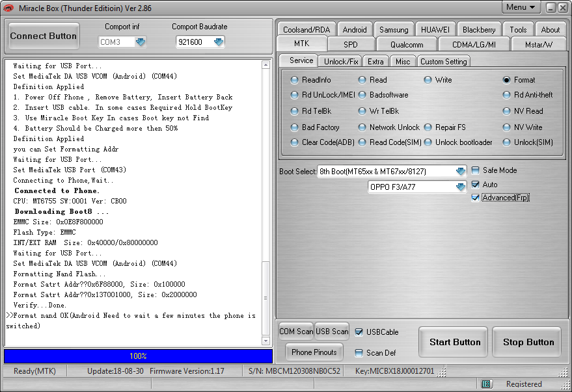Expand the OPPO F3/A77 model dropdown

pos(460,187)
